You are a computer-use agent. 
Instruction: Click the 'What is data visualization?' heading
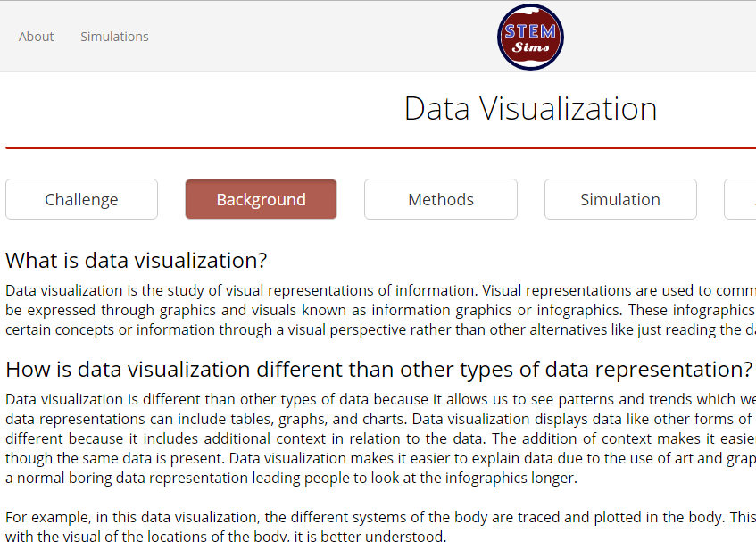pyautogui.click(x=136, y=261)
